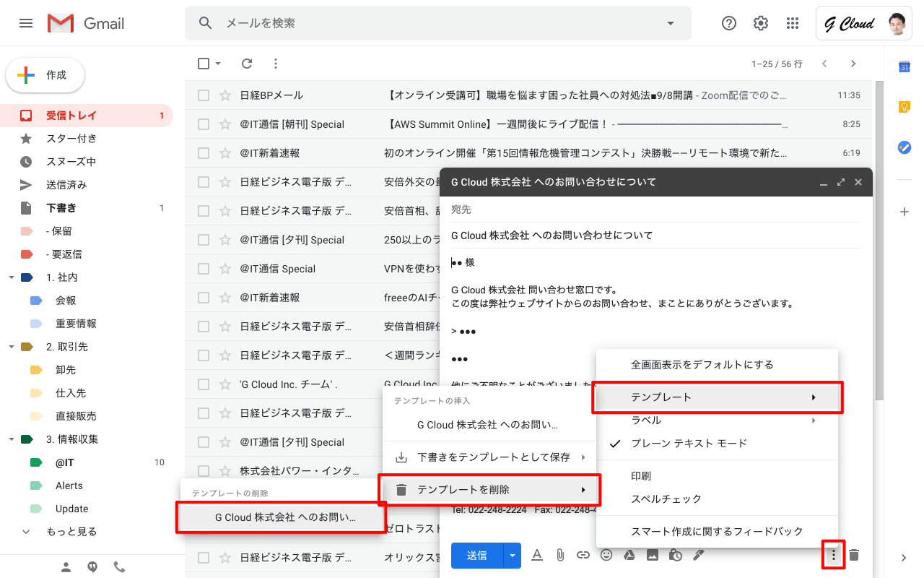Open 下書き folder
The height and width of the screenshot is (578, 924).
coord(87,208)
